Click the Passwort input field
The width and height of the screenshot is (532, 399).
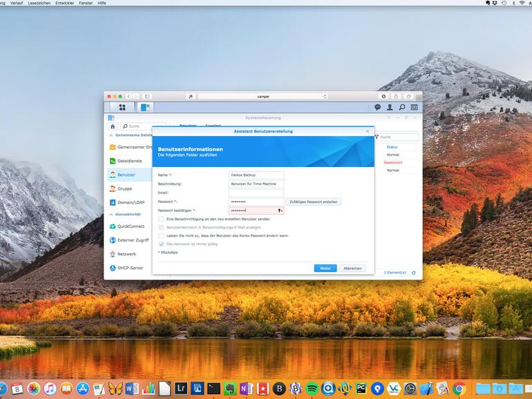[x=256, y=202]
